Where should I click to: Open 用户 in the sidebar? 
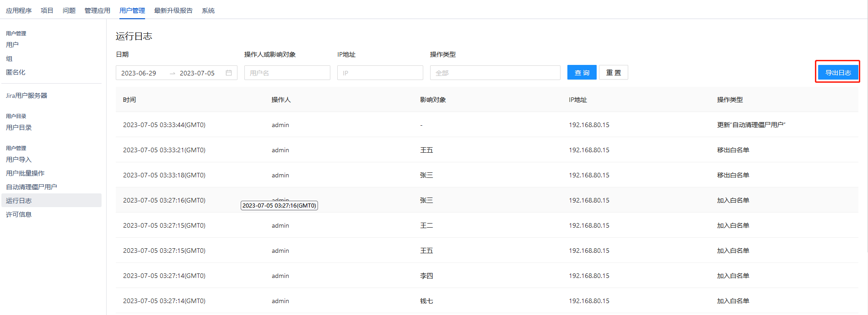(x=12, y=45)
